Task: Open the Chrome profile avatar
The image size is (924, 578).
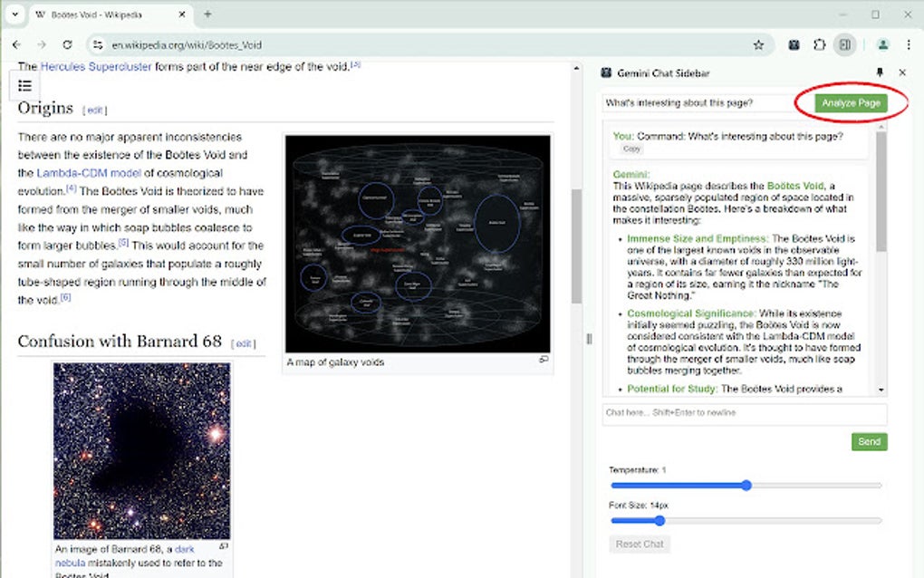Action: click(x=882, y=44)
